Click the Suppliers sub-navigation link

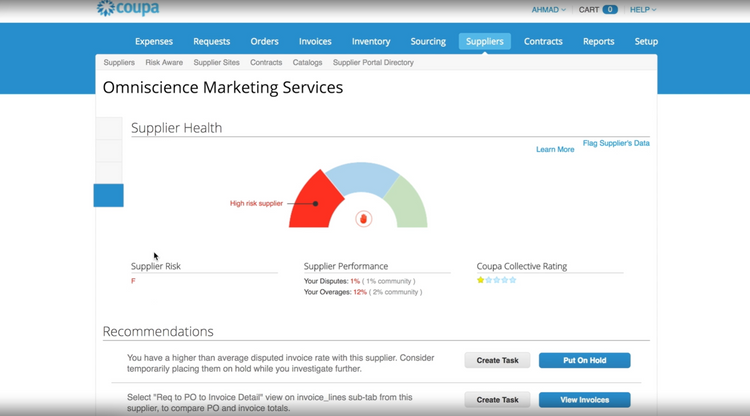(119, 63)
